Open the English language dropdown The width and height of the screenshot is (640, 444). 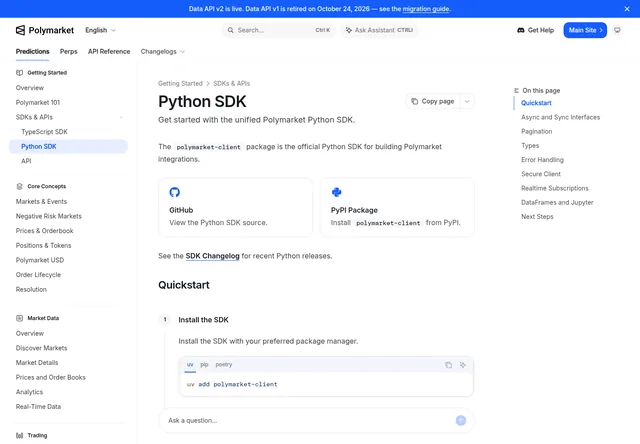pyautogui.click(x=100, y=30)
